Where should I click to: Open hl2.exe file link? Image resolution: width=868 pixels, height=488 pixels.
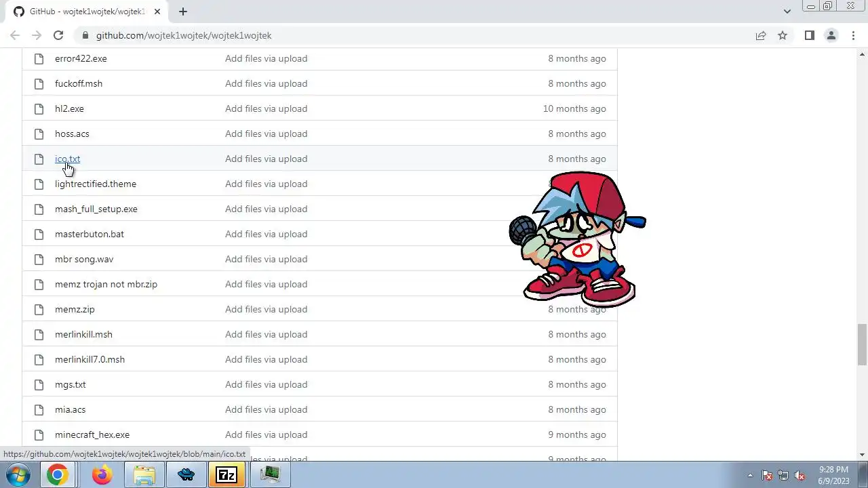click(69, 108)
